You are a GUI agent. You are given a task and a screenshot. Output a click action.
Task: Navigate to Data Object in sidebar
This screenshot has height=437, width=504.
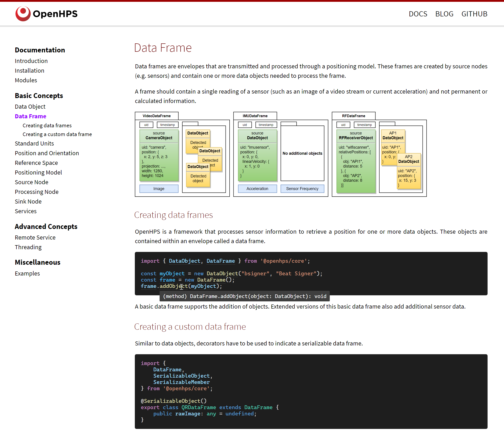(30, 107)
